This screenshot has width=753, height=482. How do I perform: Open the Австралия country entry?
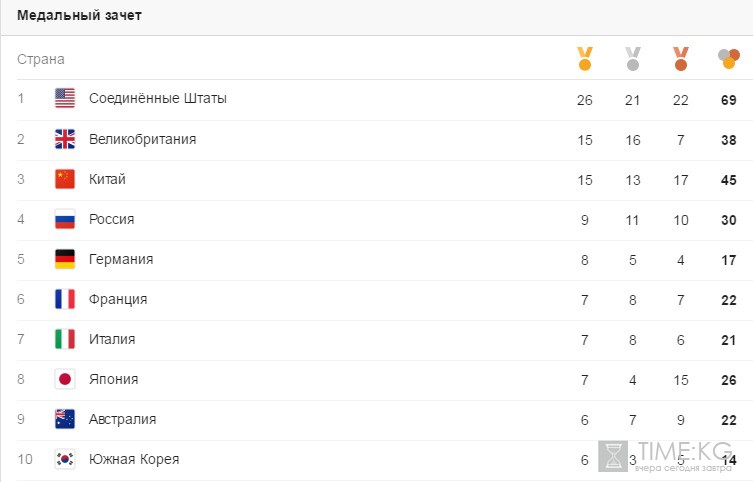click(x=122, y=419)
